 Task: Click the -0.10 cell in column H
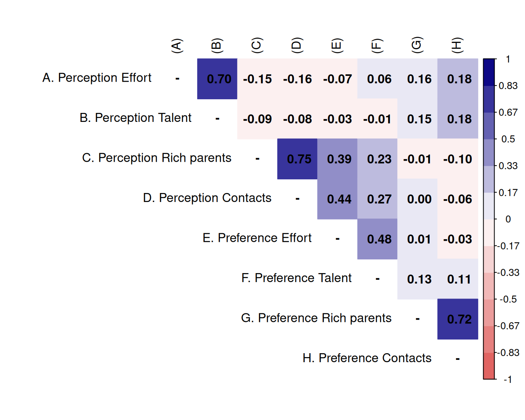pos(458,159)
